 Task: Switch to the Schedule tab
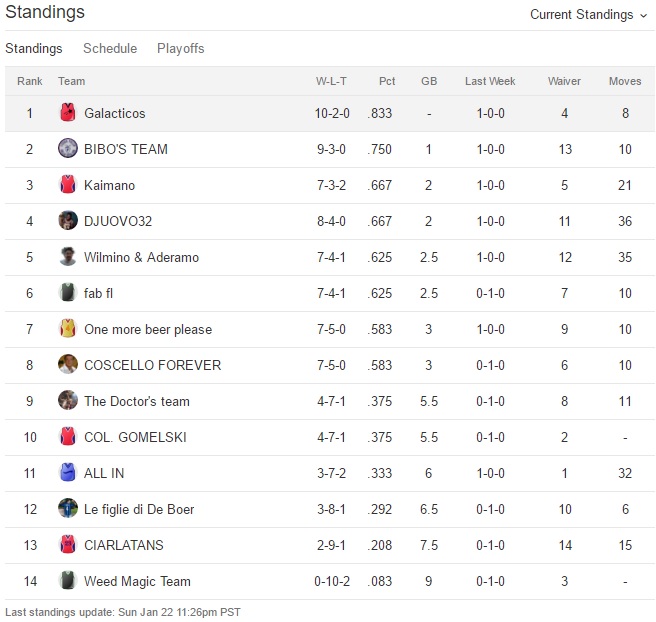109,48
